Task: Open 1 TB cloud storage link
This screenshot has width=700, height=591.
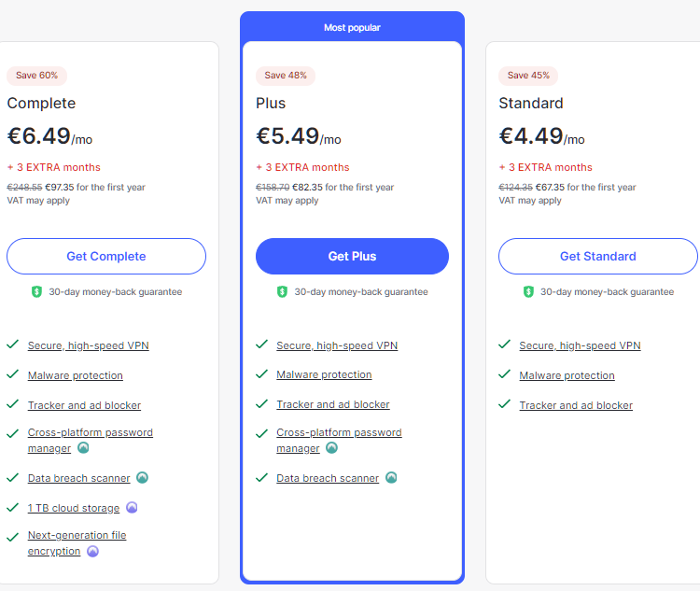Action: pos(74,508)
